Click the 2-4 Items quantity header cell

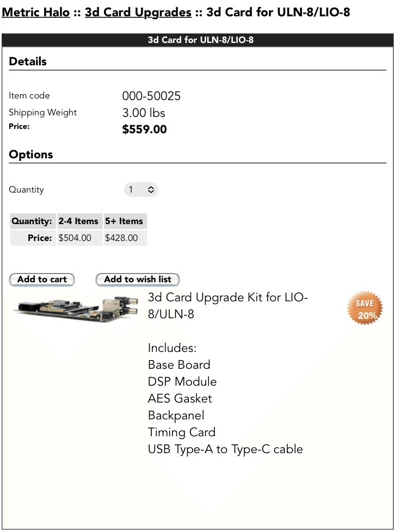pyautogui.click(x=79, y=221)
